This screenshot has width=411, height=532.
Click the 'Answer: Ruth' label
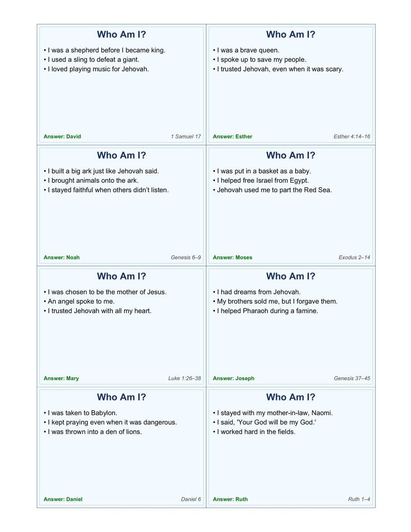click(230, 499)
